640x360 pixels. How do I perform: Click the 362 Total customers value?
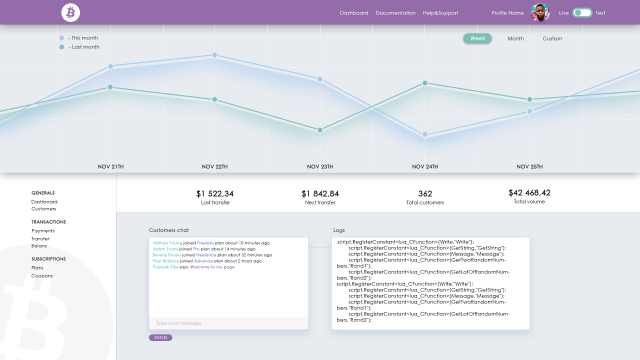[425, 193]
